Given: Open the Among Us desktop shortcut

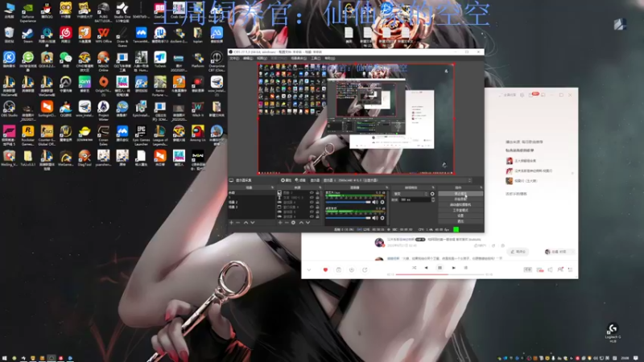Looking at the screenshot, I should point(197,134).
